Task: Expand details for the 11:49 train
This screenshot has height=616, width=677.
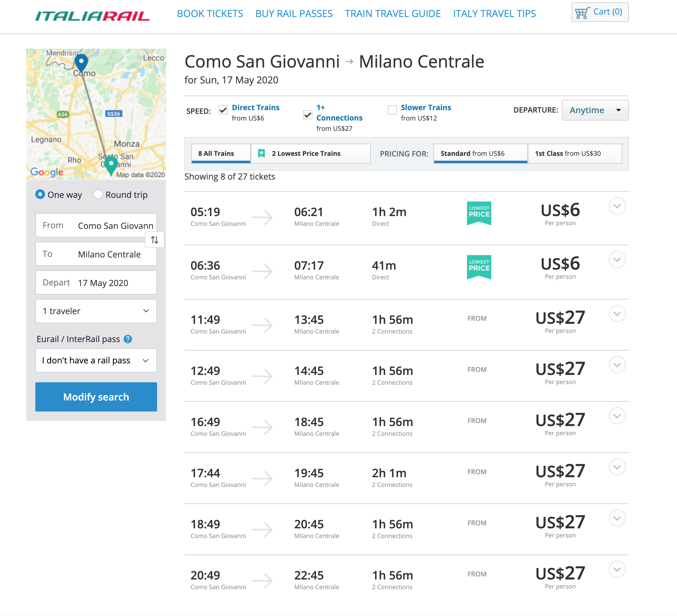Action: (x=617, y=313)
